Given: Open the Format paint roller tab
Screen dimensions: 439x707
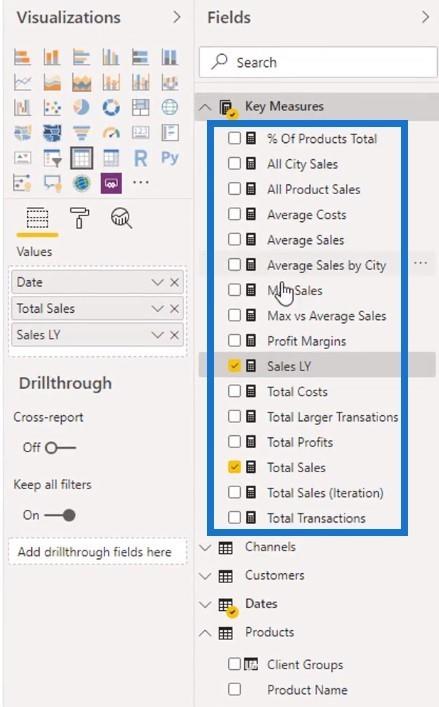Looking at the screenshot, I should [x=79, y=218].
